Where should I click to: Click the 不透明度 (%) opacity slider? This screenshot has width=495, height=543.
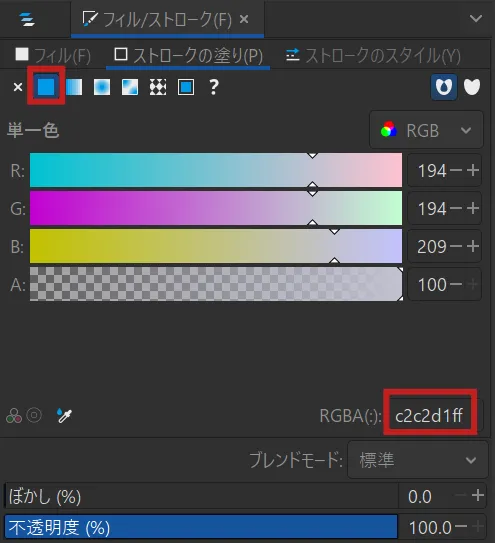pyautogui.click(x=201, y=527)
